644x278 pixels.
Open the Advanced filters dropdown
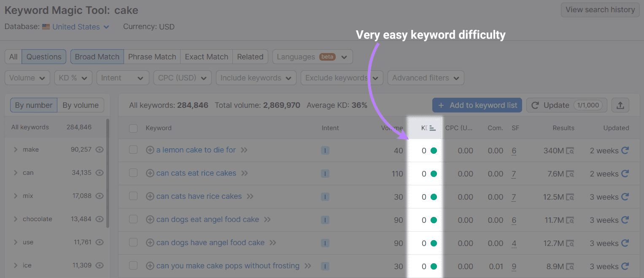pyautogui.click(x=426, y=78)
